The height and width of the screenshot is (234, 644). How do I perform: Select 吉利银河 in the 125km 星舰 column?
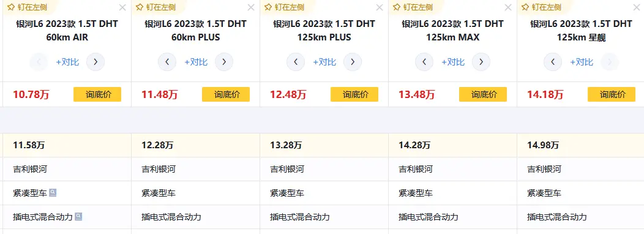pyautogui.click(x=544, y=169)
